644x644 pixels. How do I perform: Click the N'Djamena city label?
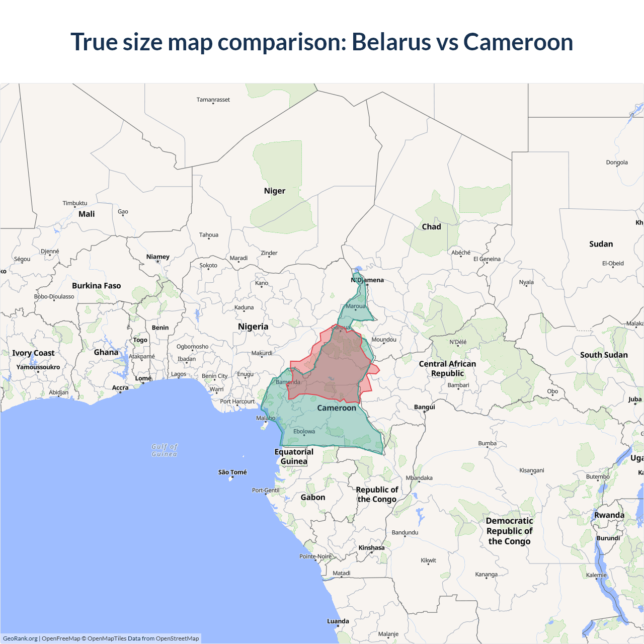[x=367, y=280]
